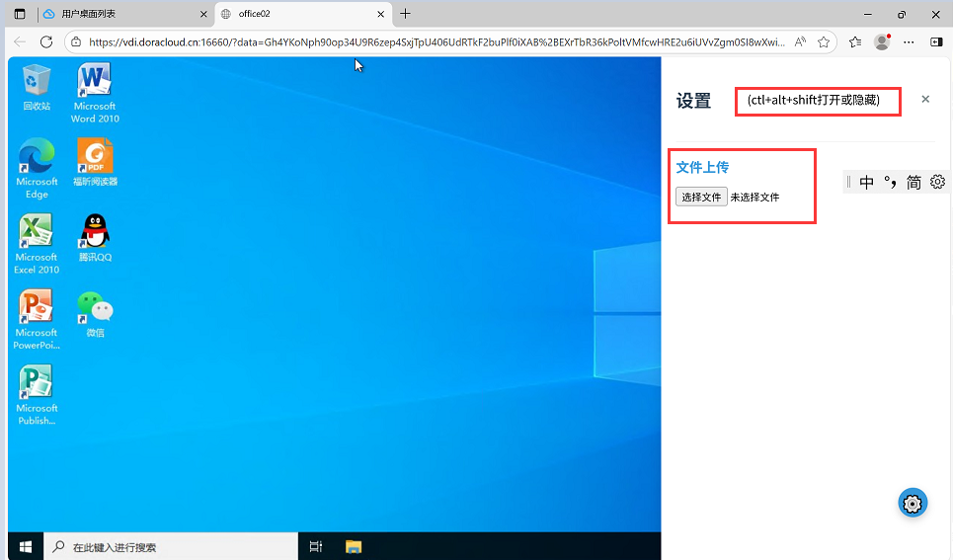Open a new browser tab
This screenshot has width=953, height=560.
[x=405, y=14]
